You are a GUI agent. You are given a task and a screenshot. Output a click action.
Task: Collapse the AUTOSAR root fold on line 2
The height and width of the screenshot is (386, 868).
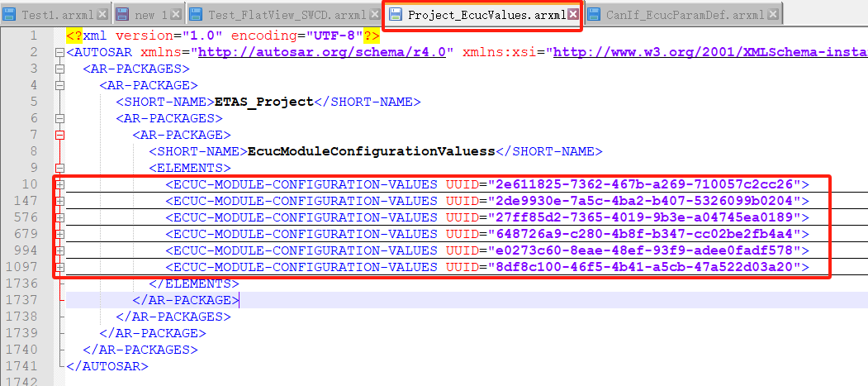click(x=59, y=53)
